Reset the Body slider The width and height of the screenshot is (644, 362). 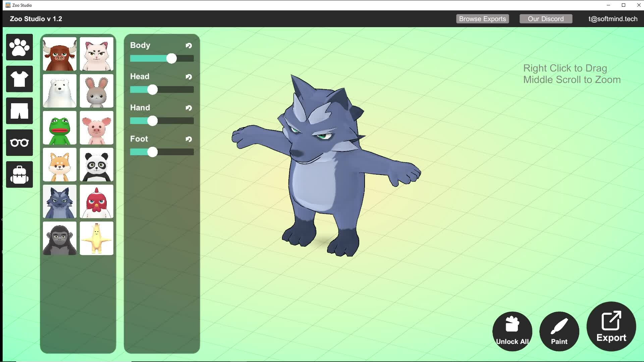pyautogui.click(x=189, y=46)
